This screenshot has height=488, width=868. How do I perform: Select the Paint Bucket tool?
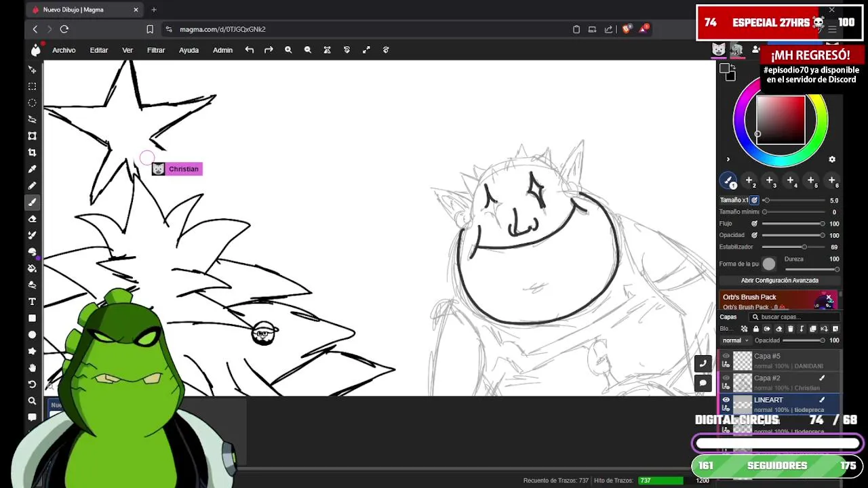pos(32,268)
